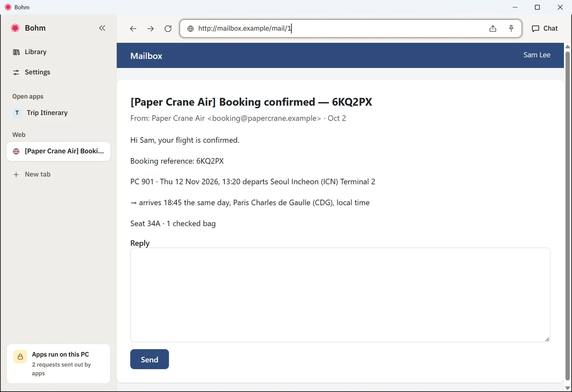The width and height of the screenshot is (572, 392).
Task: Click into the Reply text area
Action: pyautogui.click(x=340, y=295)
